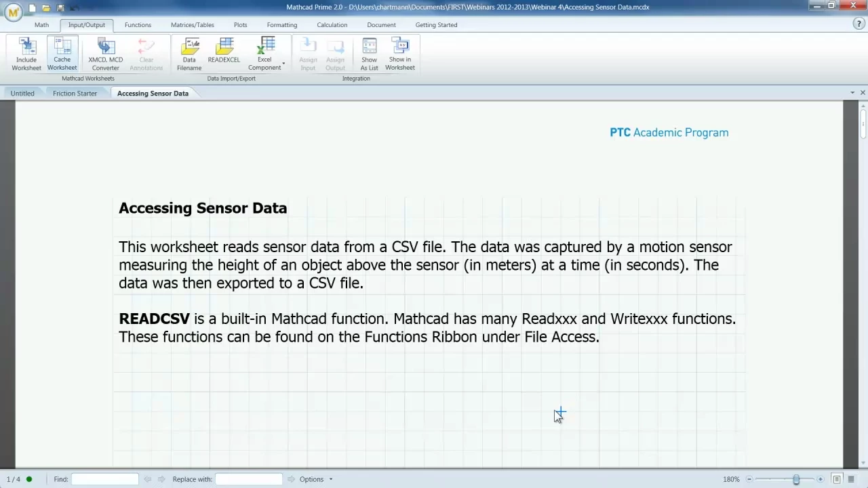
Task: Open the Formatting ribbon tab
Action: click(x=282, y=25)
